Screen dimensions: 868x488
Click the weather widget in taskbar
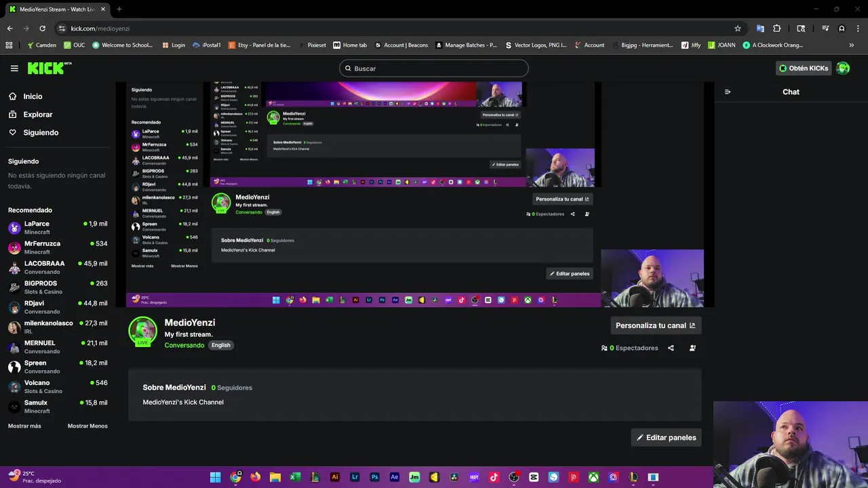35,477
